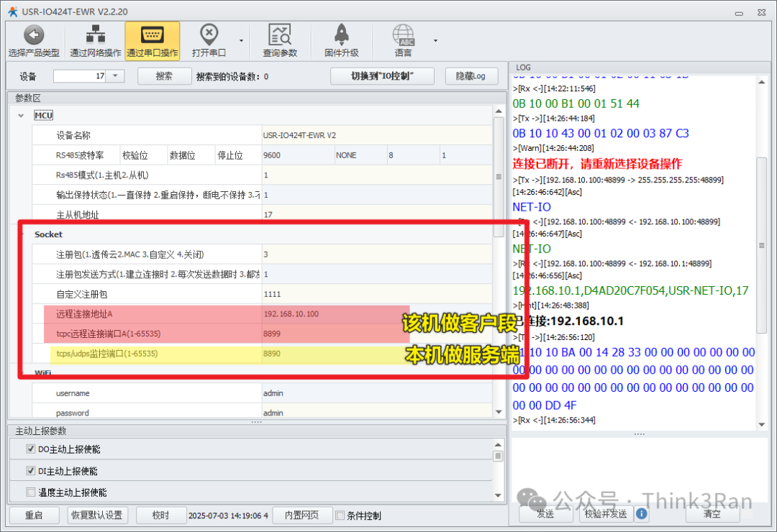Screen dimensions: 777x532
Task: Collapse the MCU parameter group
Action: 21,116
